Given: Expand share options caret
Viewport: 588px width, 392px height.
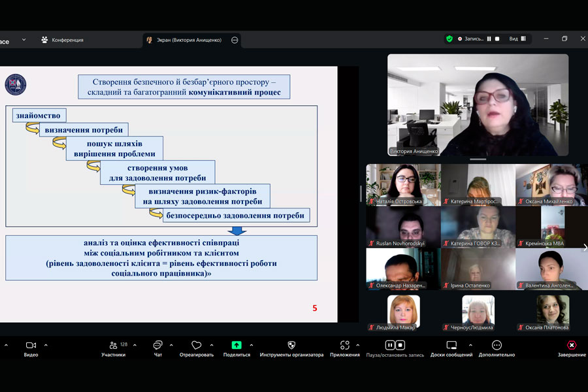Looking at the screenshot, I should click(252, 345).
